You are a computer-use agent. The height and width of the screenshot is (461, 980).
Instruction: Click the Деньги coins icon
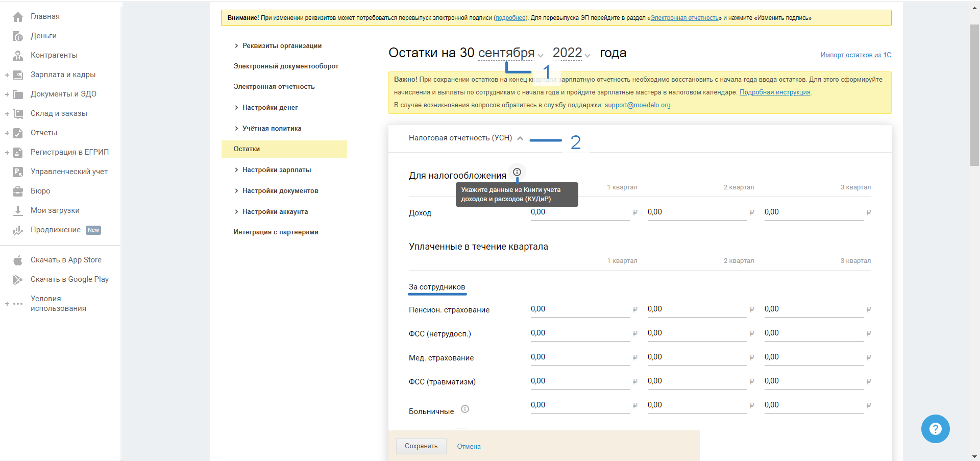click(x=18, y=36)
